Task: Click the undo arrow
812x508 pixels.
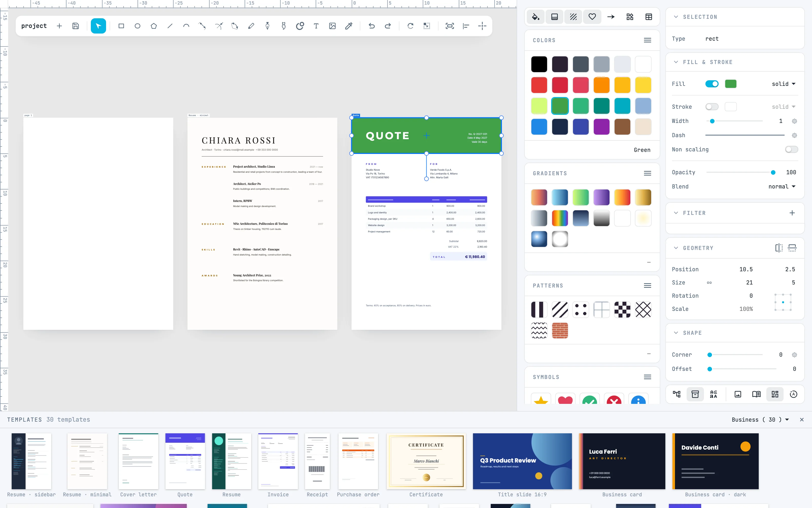Action: point(371,26)
